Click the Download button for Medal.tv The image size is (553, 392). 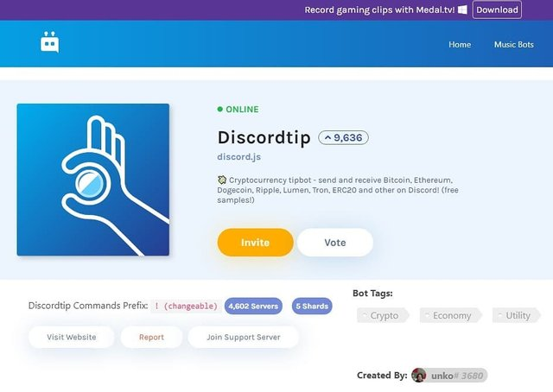497,9
